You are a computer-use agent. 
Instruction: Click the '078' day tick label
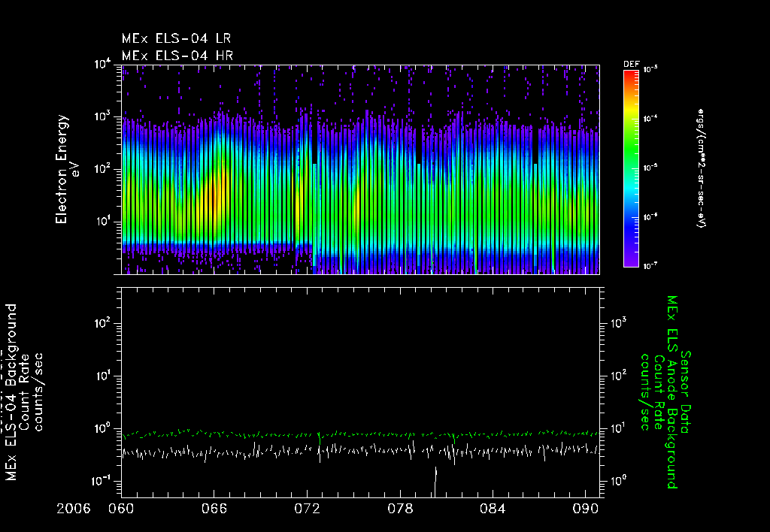click(x=400, y=509)
